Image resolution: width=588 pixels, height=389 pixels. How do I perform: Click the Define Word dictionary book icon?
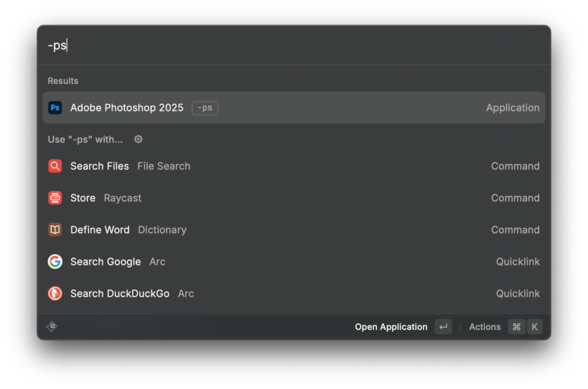55,230
